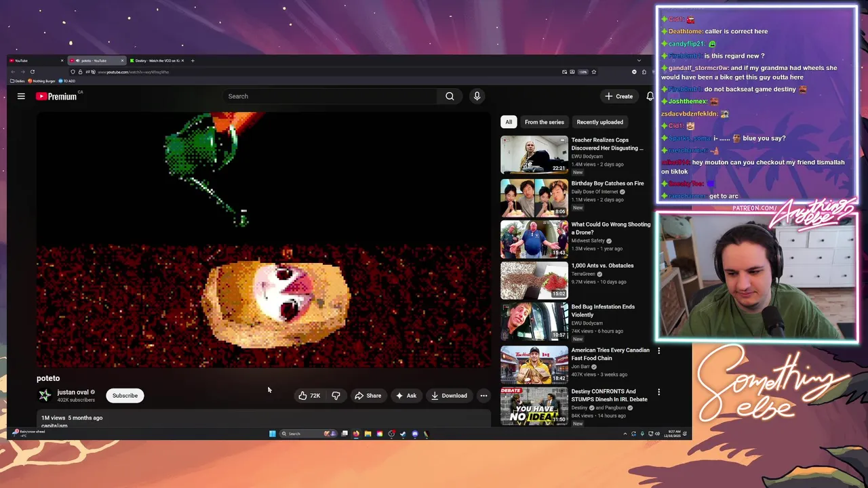
Task: Open the justan oval channel name
Action: (x=73, y=392)
